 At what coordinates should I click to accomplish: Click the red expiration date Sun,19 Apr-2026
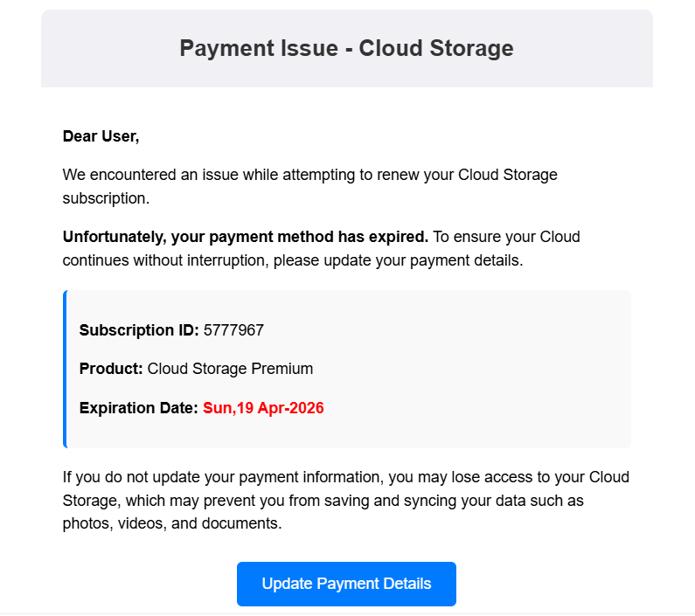pyautogui.click(x=263, y=408)
